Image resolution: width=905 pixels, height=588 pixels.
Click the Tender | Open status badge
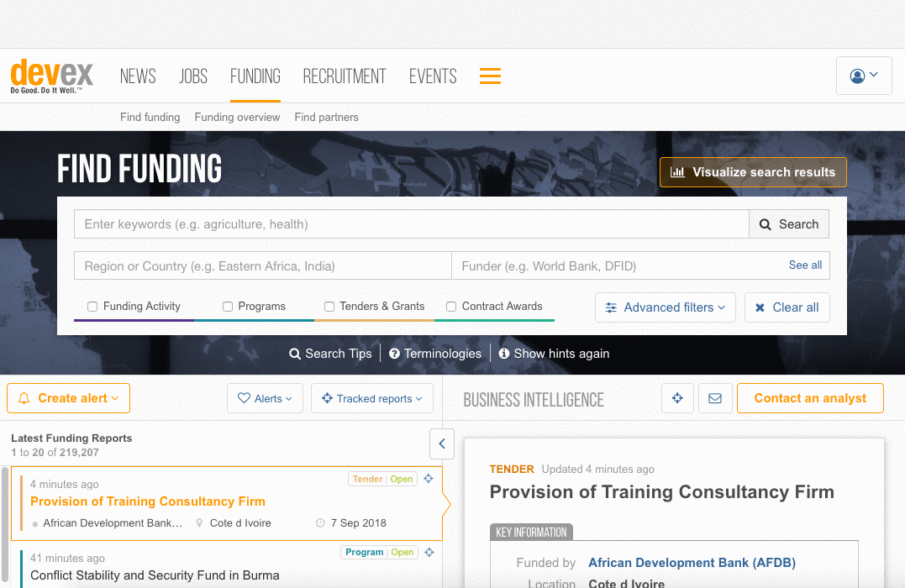382,479
